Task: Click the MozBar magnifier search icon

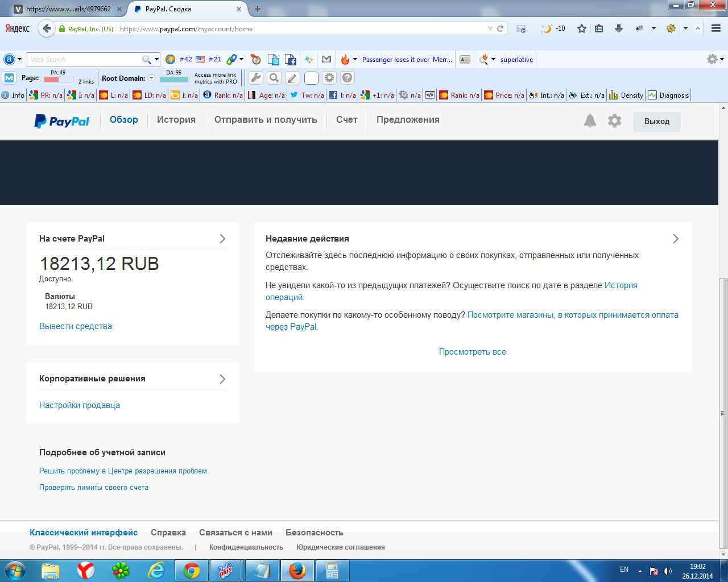Action: (274, 78)
